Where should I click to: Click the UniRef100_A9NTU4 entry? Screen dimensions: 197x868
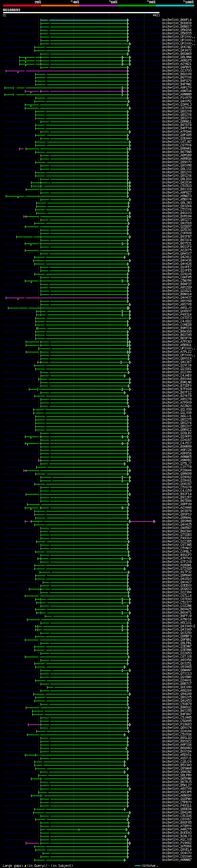[176, 91]
